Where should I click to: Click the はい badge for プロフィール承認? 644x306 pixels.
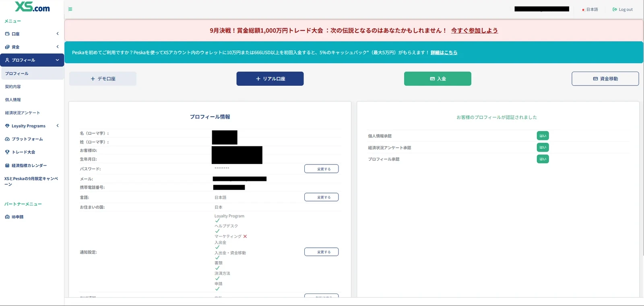point(543,159)
